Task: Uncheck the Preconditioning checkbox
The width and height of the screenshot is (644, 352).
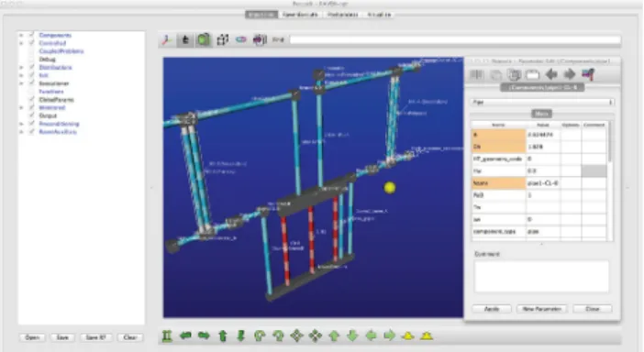Action: point(31,124)
